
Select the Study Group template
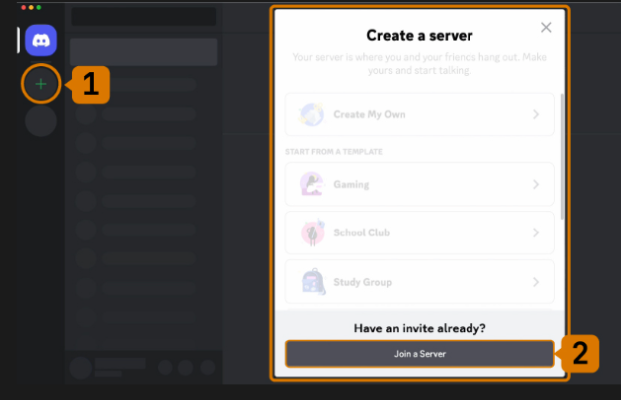point(419,282)
